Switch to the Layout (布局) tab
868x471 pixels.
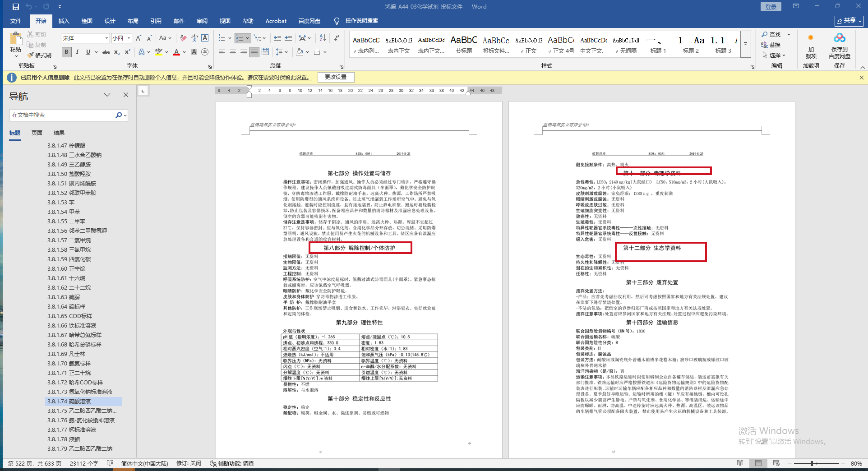tap(133, 21)
